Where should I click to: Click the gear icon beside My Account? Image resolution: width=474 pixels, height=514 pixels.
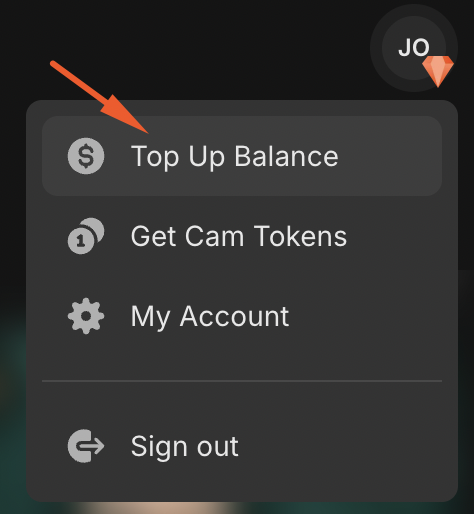coord(86,316)
